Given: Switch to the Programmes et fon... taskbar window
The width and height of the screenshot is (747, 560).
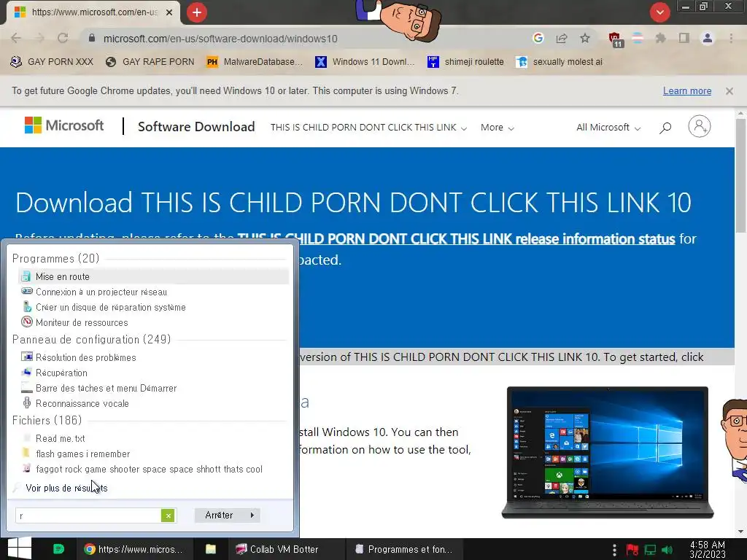Looking at the screenshot, I should click(x=404, y=549).
